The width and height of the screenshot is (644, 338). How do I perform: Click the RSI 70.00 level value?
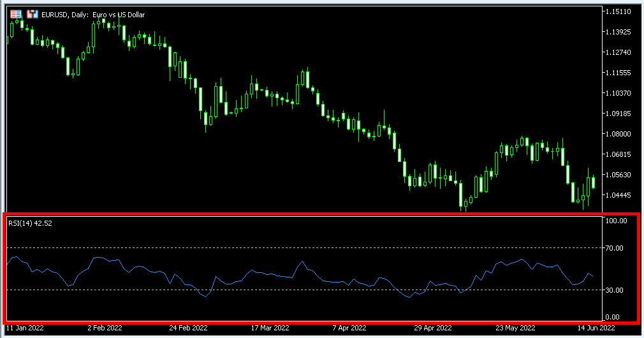click(615, 248)
